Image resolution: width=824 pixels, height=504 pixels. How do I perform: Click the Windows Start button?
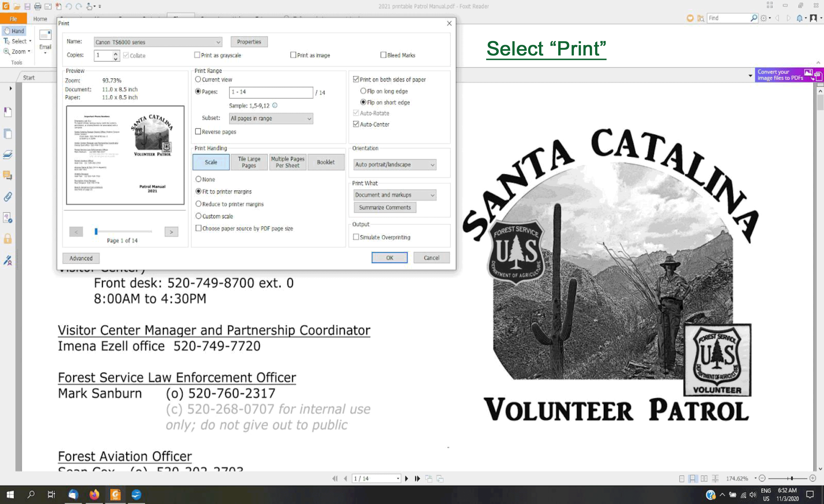coord(10,494)
